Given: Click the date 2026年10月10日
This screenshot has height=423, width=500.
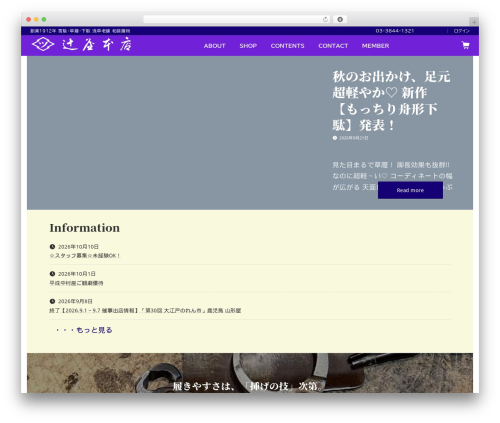Looking at the screenshot, I should pos(78,247).
